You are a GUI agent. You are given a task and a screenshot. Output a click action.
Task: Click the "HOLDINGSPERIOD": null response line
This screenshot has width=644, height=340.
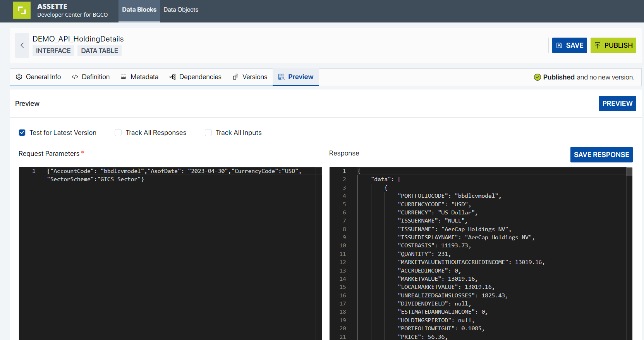(x=436, y=320)
